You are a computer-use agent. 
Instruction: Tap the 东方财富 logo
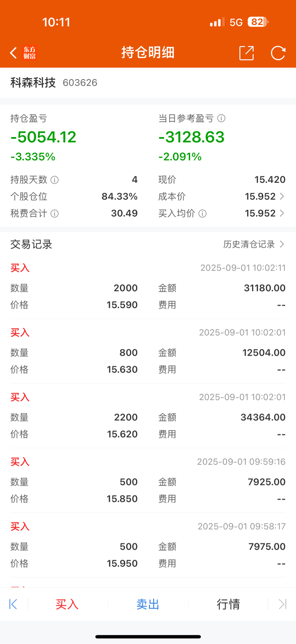click(30, 53)
